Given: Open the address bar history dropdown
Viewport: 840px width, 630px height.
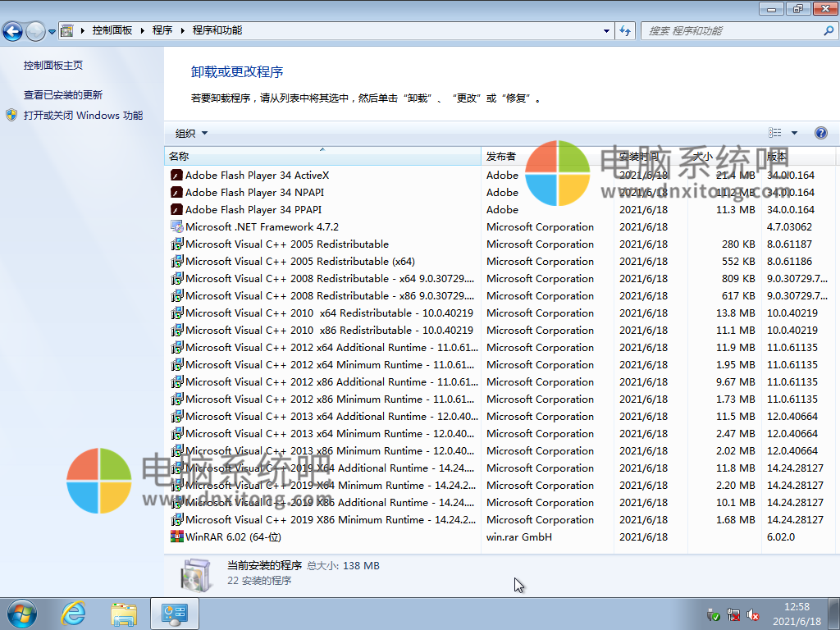Looking at the screenshot, I should [606, 30].
